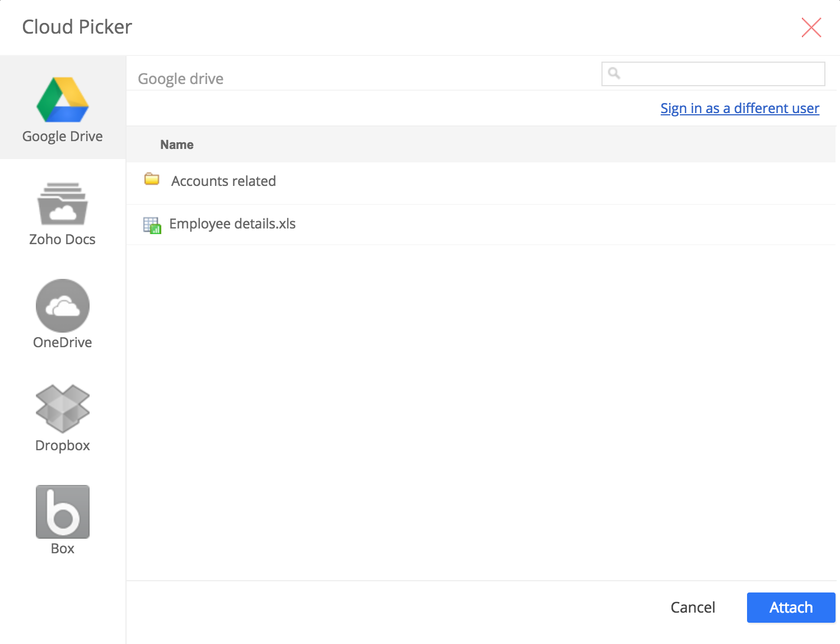Select the Box label in sidebar

point(63,549)
